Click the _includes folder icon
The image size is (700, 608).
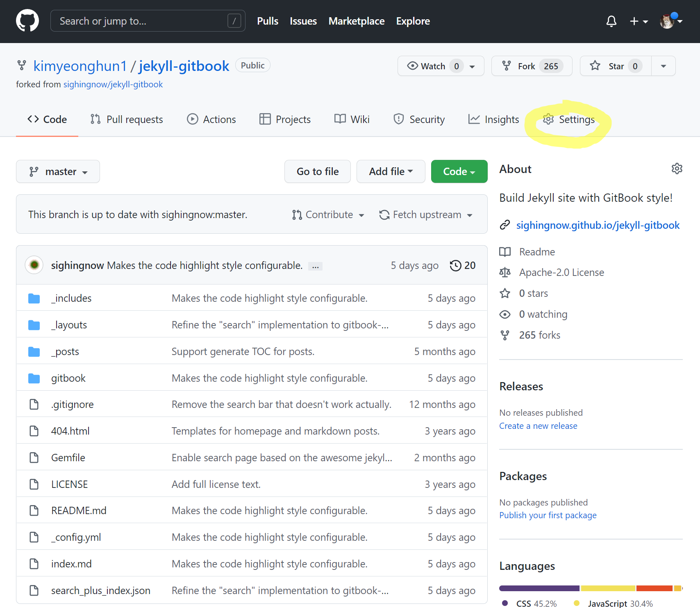34,298
